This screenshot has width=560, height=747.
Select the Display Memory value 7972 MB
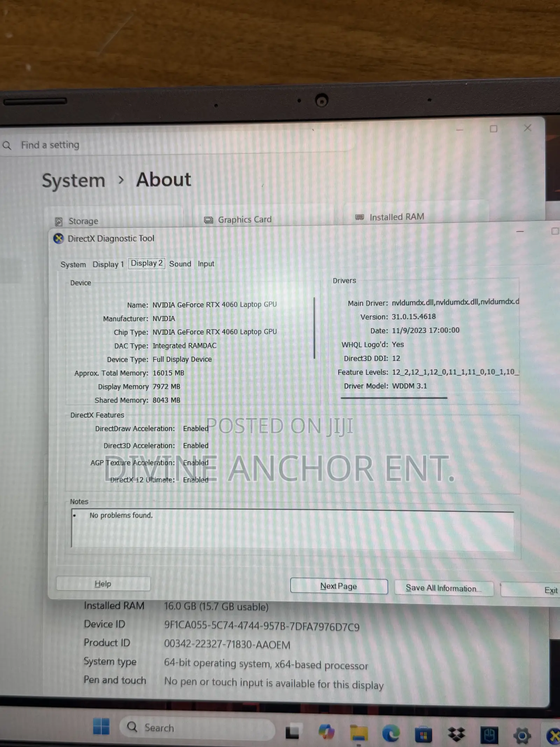pos(166,387)
